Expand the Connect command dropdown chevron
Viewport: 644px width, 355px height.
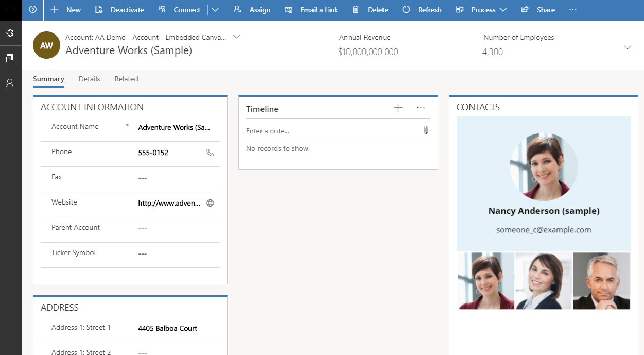coord(215,9)
